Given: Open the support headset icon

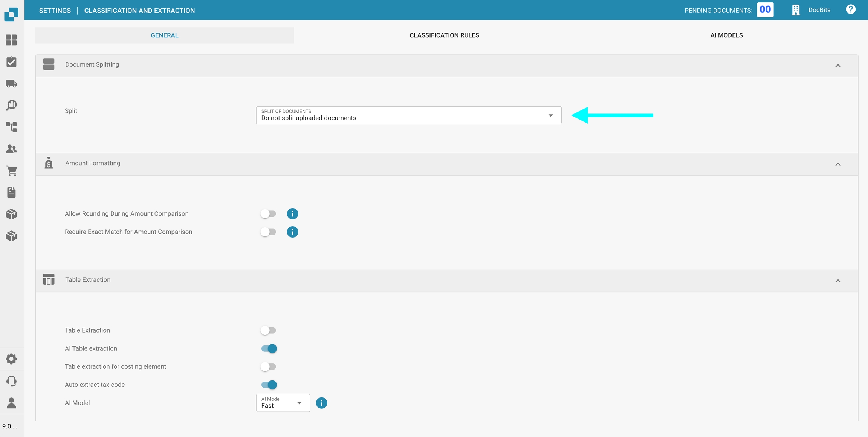Looking at the screenshot, I should tap(11, 381).
